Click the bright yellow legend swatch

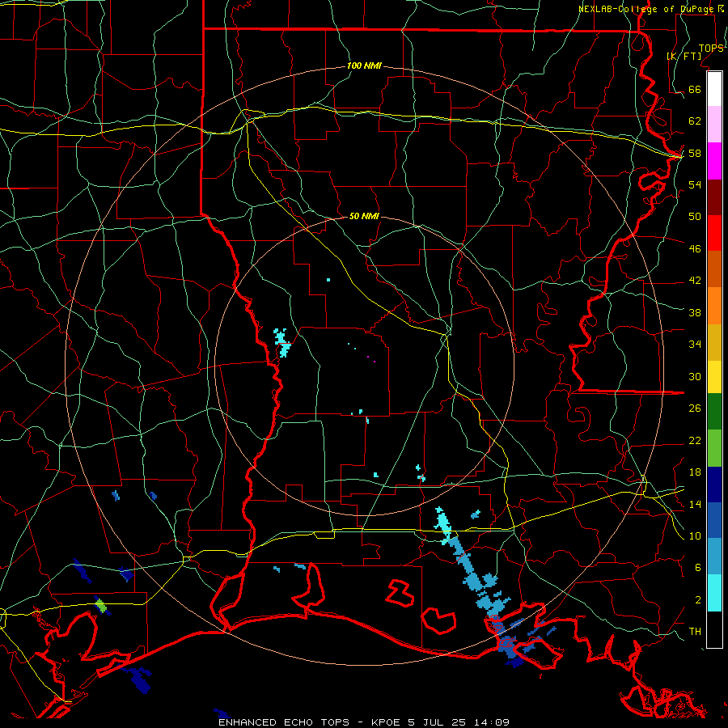click(714, 377)
